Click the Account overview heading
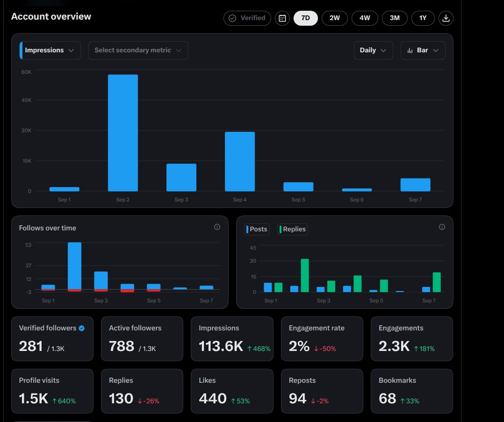This screenshot has height=422, width=504. [x=51, y=16]
